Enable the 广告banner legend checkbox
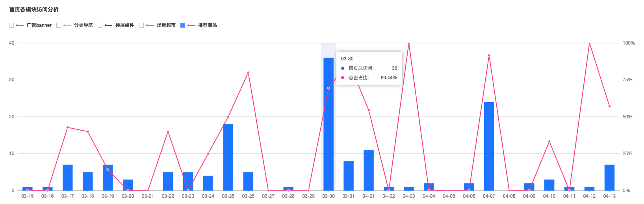The height and width of the screenshot is (204, 644). [x=11, y=25]
